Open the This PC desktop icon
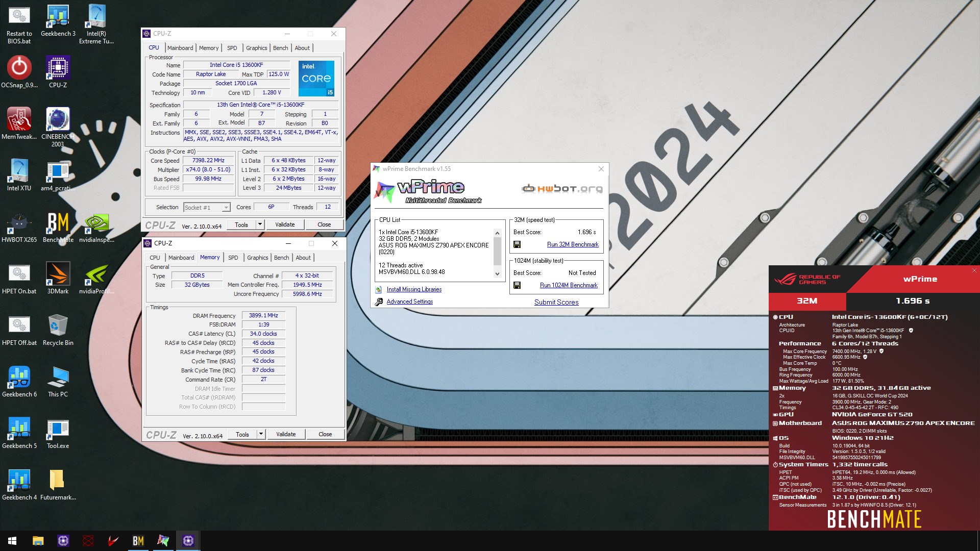The height and width of the screenshot is (551, 980). click(58, 381)
